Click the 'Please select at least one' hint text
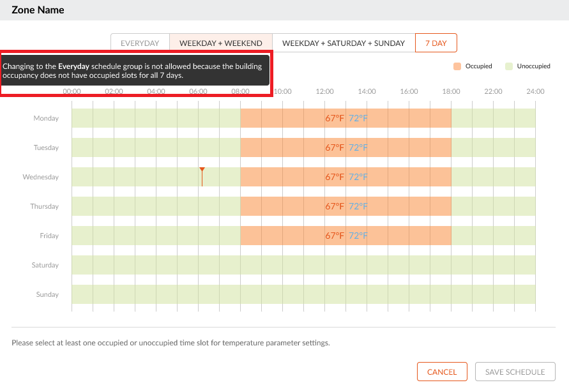Viewport: 569px width, 392px height. point(171,343)
